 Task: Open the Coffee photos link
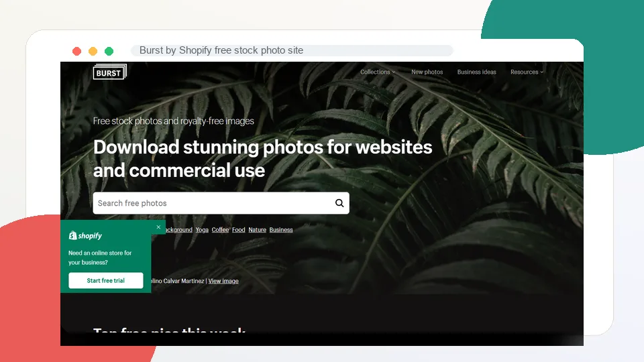tap(220, 230)
